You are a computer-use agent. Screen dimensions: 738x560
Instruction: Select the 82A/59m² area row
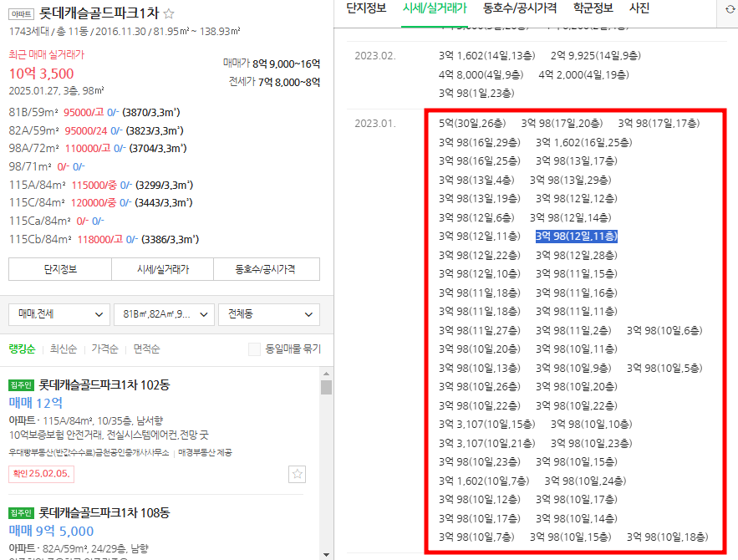[x=96, y=130]
